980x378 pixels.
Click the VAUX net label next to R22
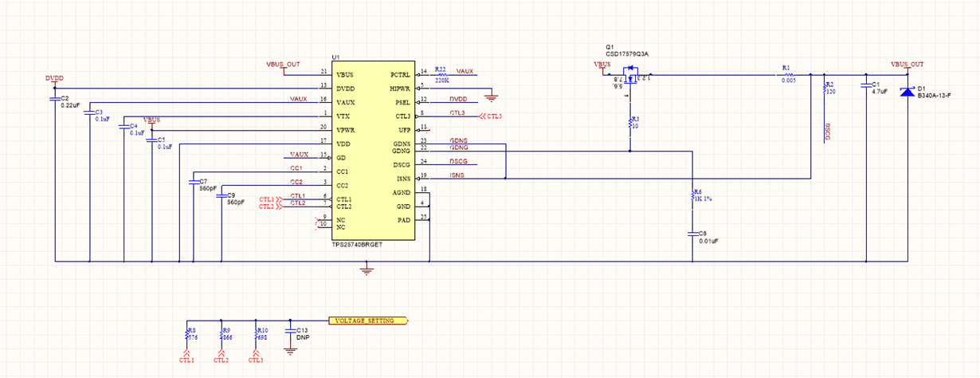point(465,71)
